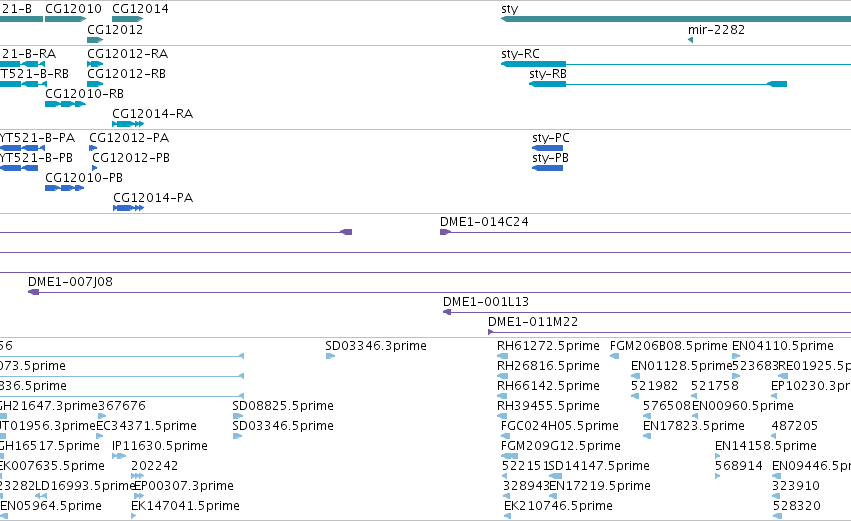This screenshot has height=521, width=851.
Task: Select the sty-PC protein bar
Action: [548, 148]
